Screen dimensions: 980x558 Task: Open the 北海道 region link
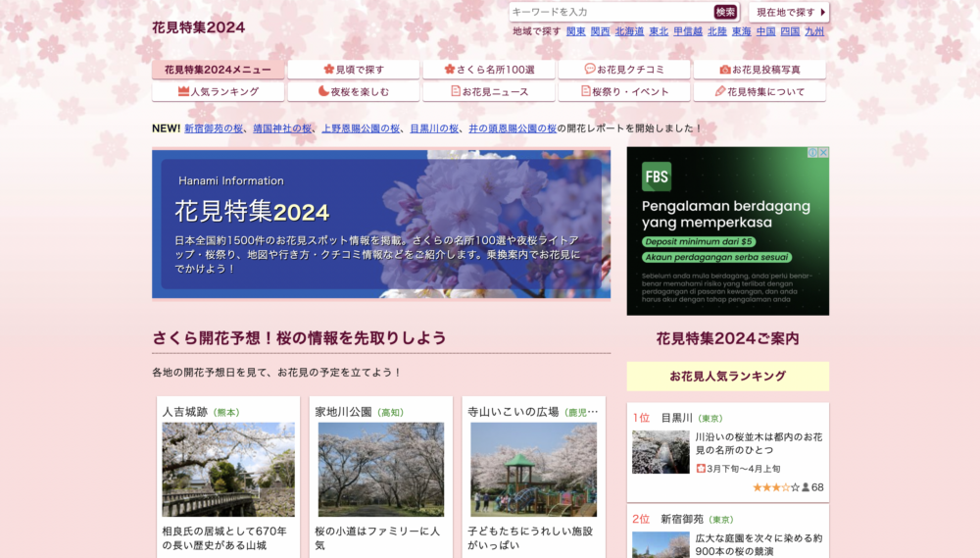(629, 31)
